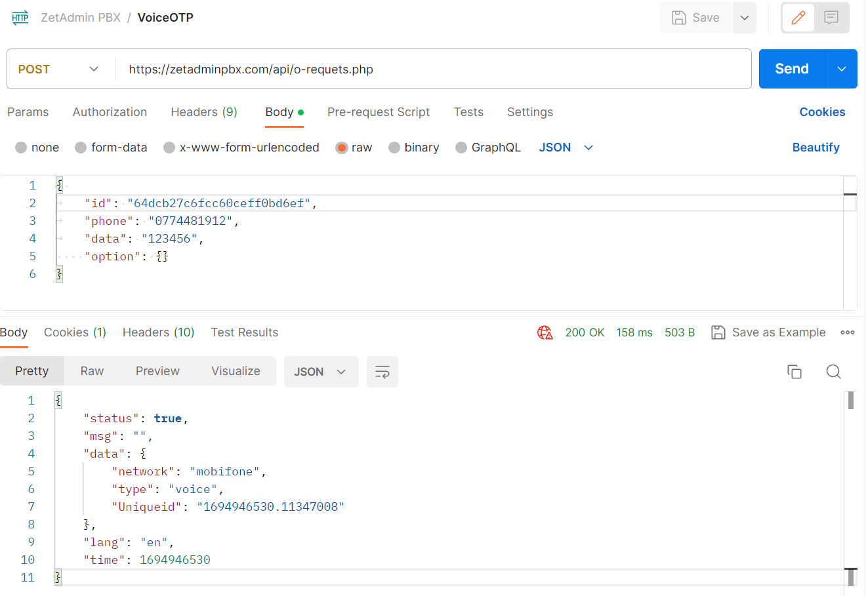Open the response JSON format dropdown
Screen dimensions: 868x596
click(320, 372)
